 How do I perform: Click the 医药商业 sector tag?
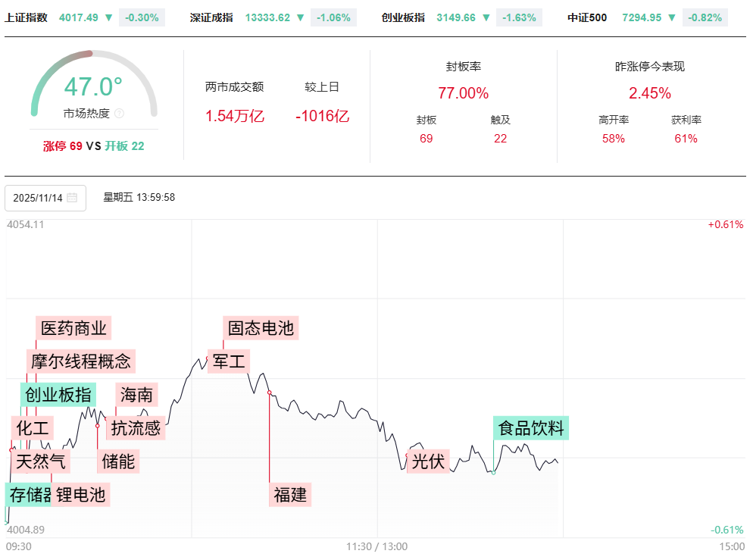click(x=73, y=328)
